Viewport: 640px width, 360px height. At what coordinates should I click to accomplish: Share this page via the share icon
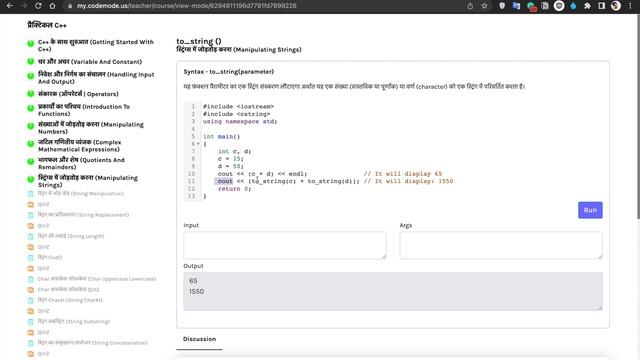(x=470, y=6)
